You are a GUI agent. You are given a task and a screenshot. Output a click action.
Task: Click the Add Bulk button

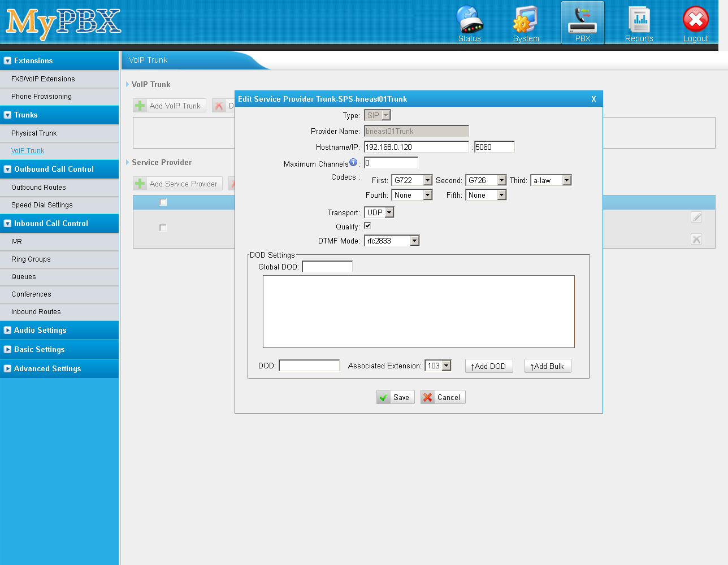(548, 366)
